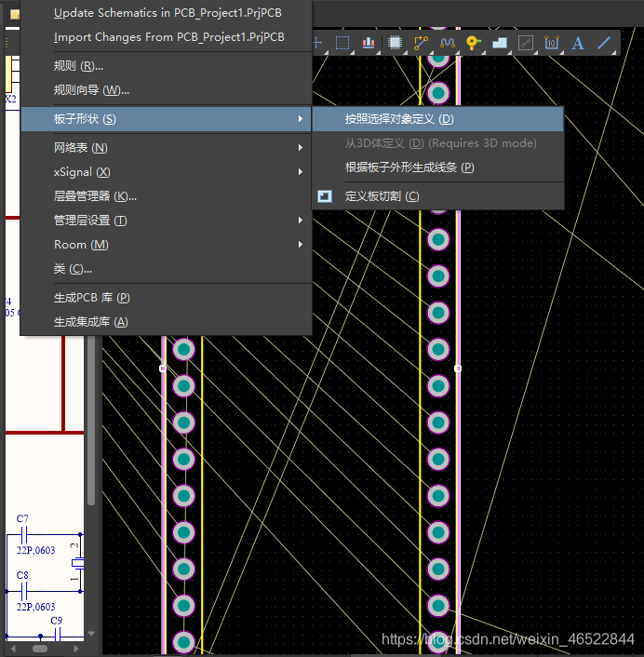Click the dashed selection rectangle tool
The width and height of the screenshot is (644, 657).
point(342,43)
